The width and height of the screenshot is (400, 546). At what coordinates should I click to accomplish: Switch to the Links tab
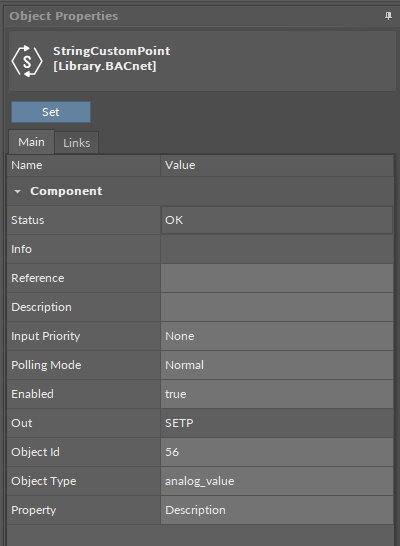point(77,143)
